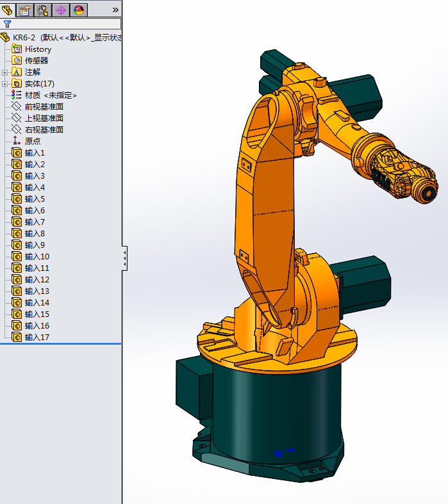Select the 原点 origin label
The height and width of the screenshot is (504, 448).
coord(33,141)
